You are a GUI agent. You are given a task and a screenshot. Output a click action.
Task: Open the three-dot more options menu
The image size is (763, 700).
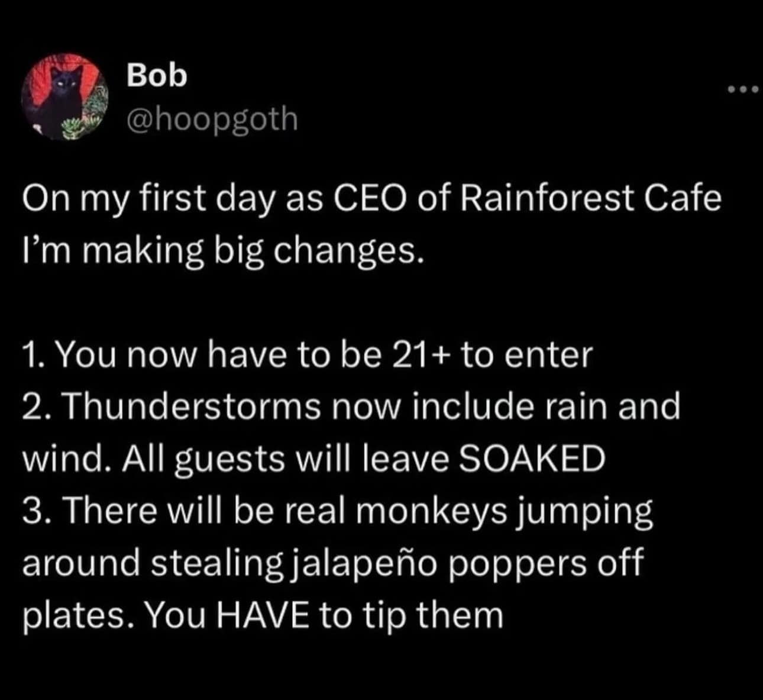point(742,90)
